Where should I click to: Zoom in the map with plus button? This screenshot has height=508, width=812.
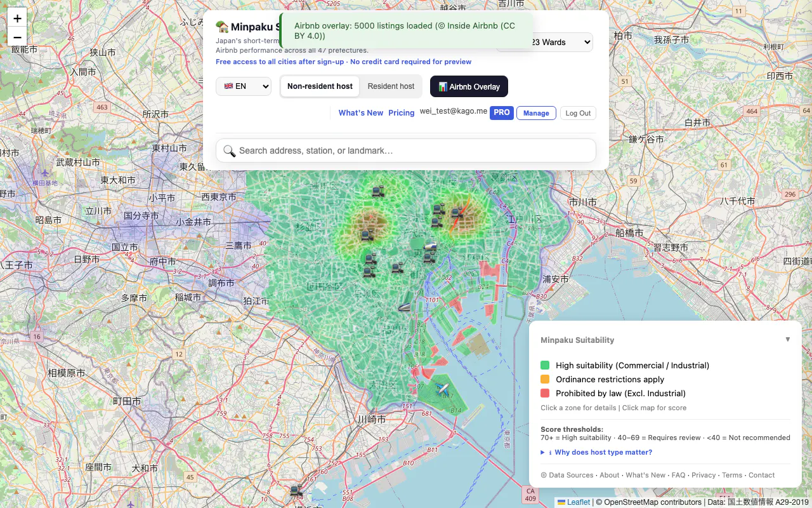[x=17, y=18]
